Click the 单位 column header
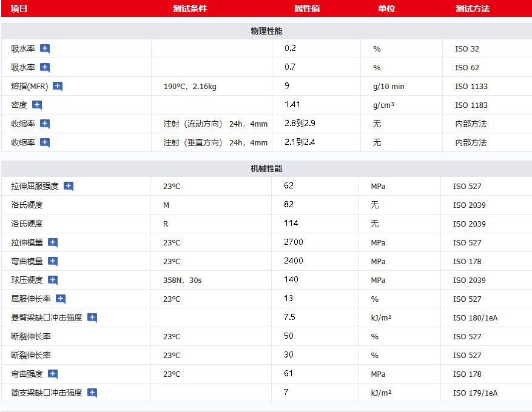 (386, 8)
